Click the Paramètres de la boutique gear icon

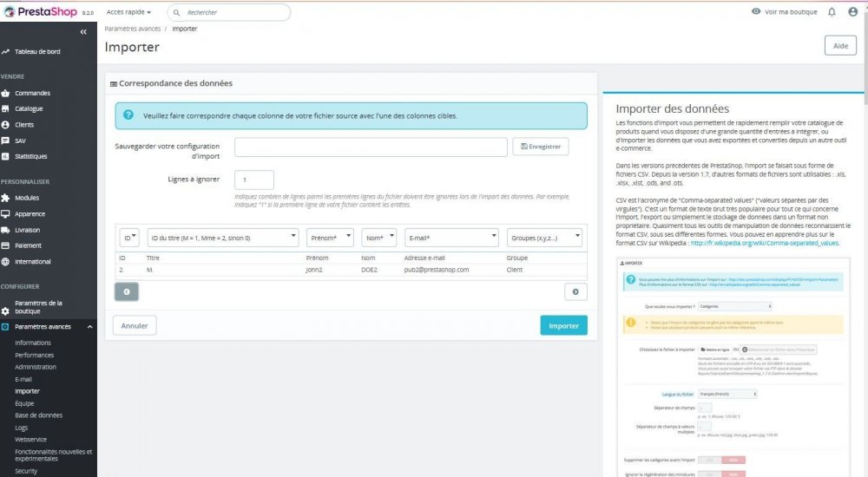[x=5, y=311]
